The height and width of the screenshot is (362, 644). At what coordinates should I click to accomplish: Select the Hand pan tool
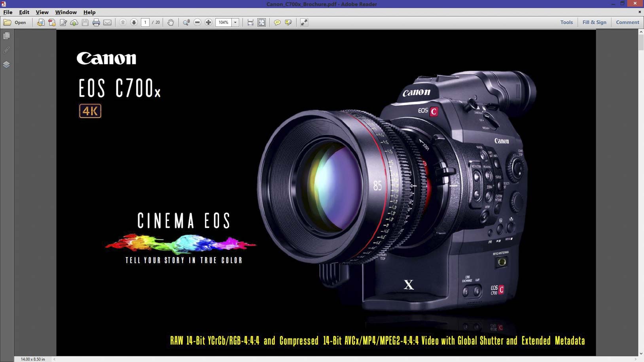click(x=170, y=23)
